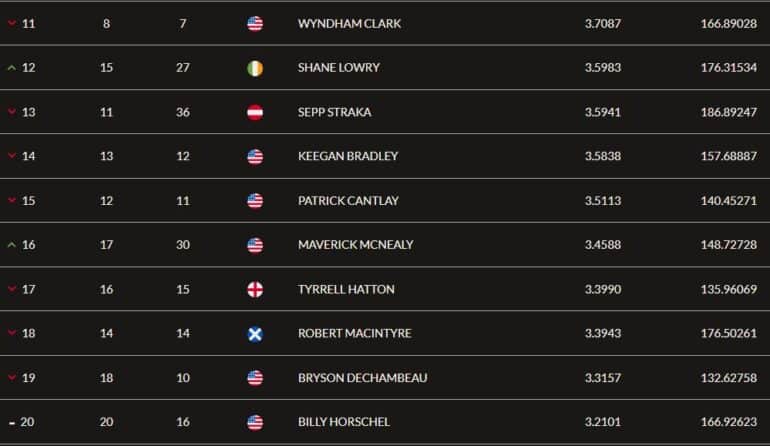Screen dimensions: 770x446
Task: Open Patrick Cantlay's player link
Action: tap(348, 201)
